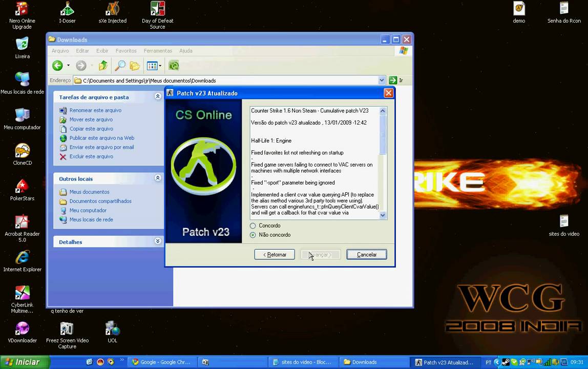Switch to Google Chrome taskbar button

point(162,362)
